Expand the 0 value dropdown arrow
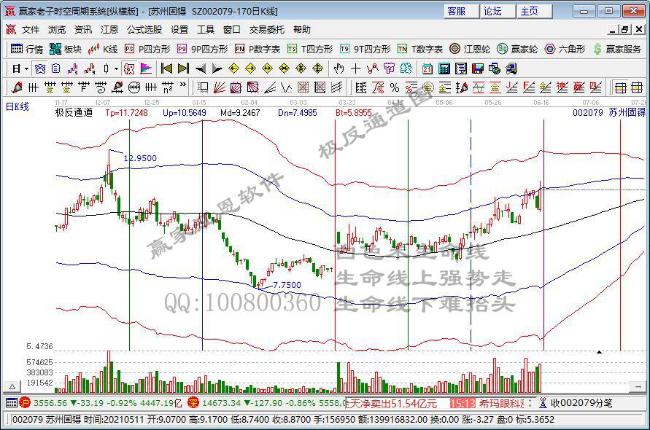 click(116, 69)
